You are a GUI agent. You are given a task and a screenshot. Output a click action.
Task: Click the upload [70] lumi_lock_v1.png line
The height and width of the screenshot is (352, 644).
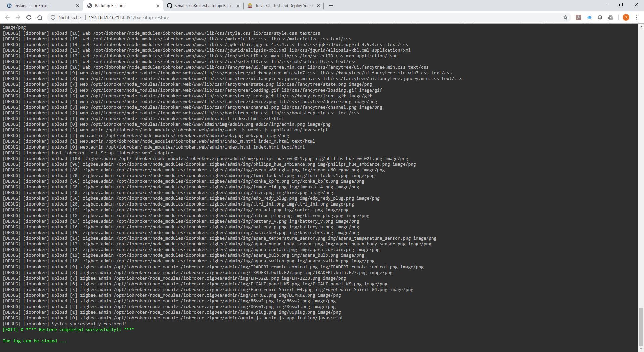189,175
